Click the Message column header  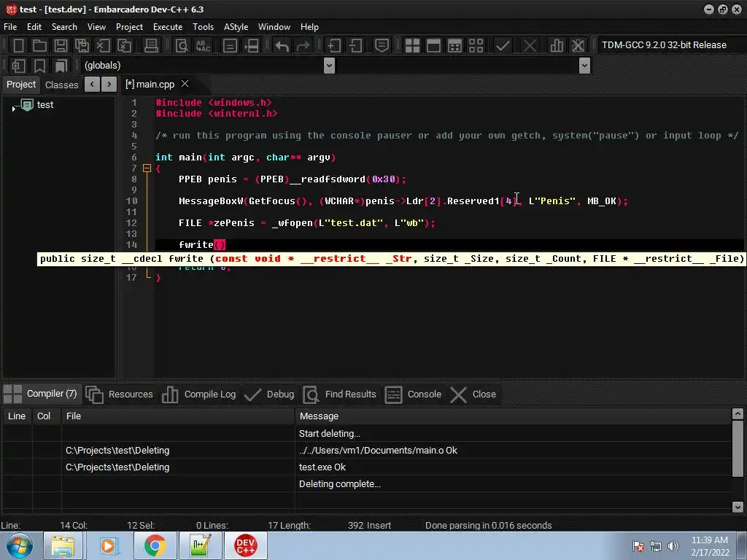(513, 416)
